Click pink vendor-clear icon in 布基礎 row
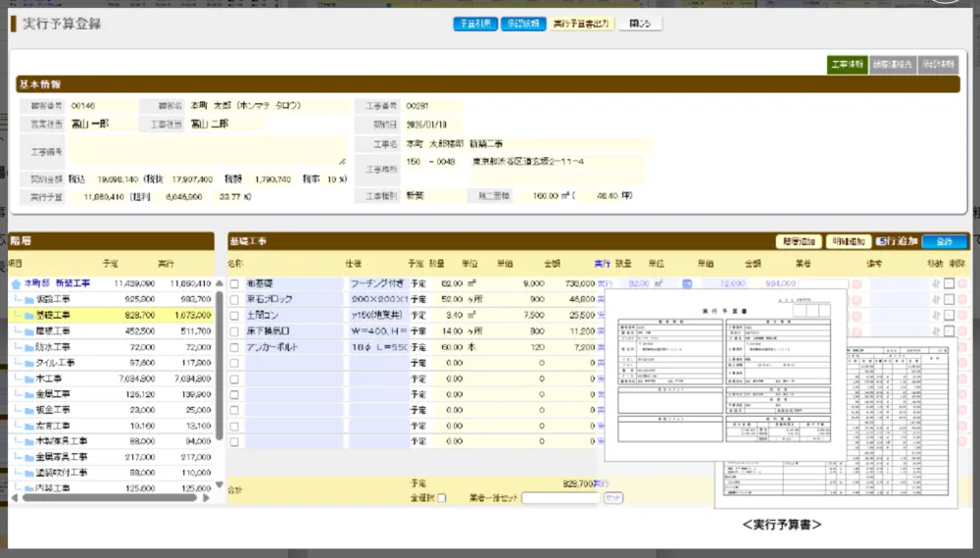The width and height of the screenshot is (980, 558). [x=857, y=284]
